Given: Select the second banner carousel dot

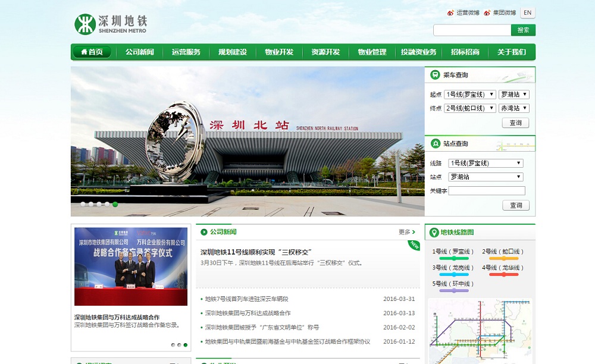Looking at the screenshot, I should [91, 205].
